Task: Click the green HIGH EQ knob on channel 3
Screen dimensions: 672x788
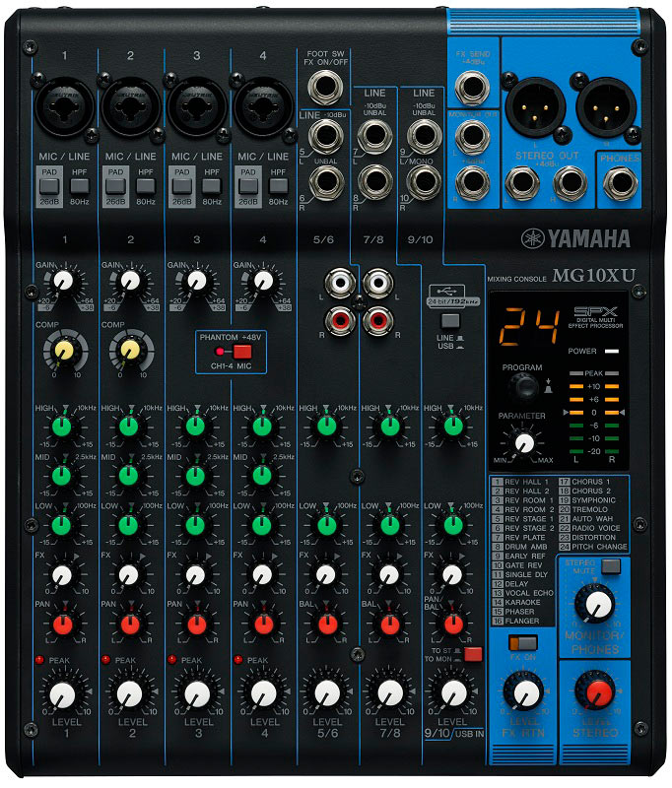Action: click(x=196, y=427)
